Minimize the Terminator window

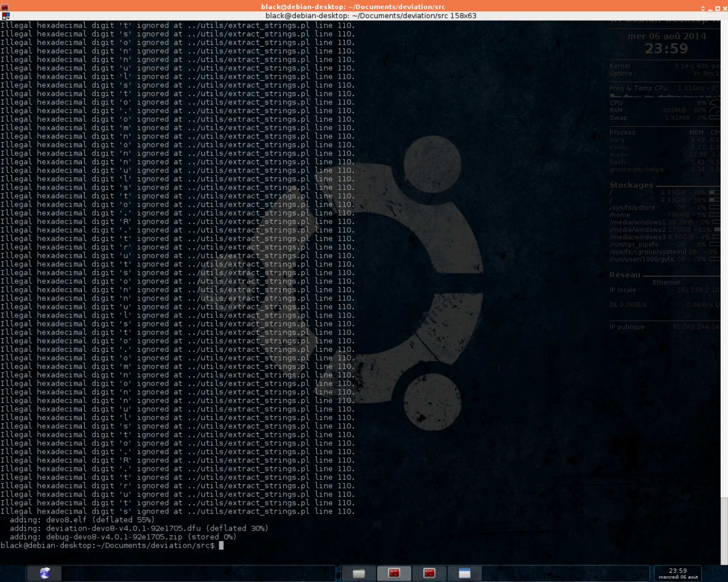pos(710,9)
